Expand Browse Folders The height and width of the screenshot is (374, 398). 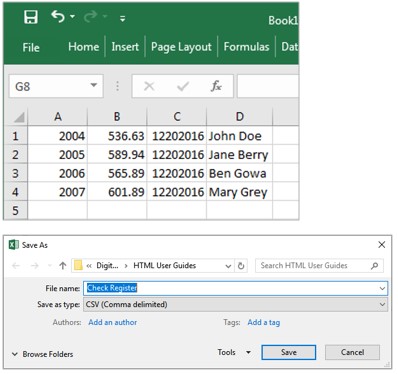pyautogui.click(x=42, y=354)
